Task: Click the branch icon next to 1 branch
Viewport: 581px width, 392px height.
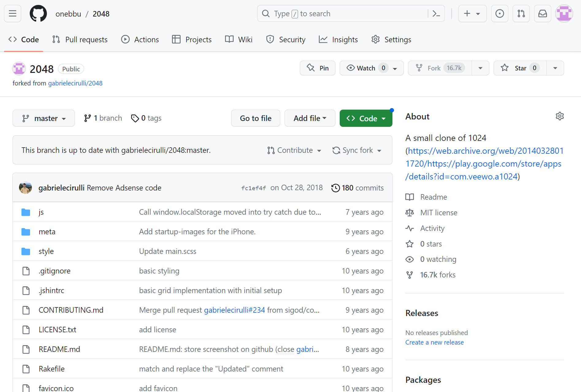Action: [87, 118]
